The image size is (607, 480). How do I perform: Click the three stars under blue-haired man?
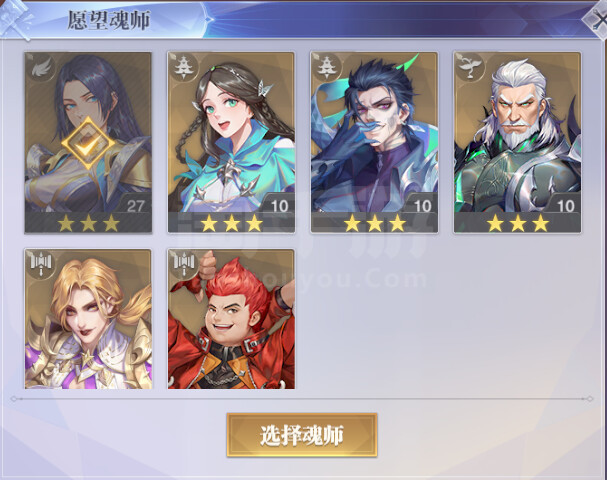point(374,224)
